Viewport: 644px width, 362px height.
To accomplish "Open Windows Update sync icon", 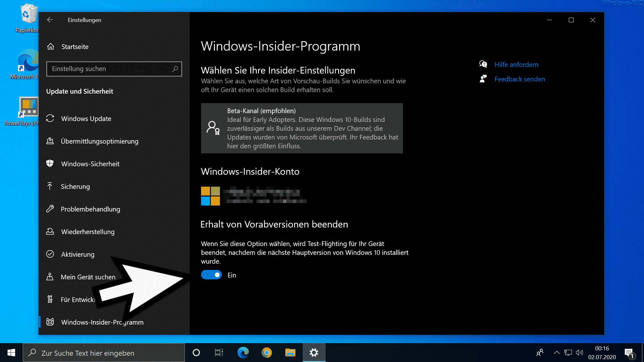I will point(50,118).
